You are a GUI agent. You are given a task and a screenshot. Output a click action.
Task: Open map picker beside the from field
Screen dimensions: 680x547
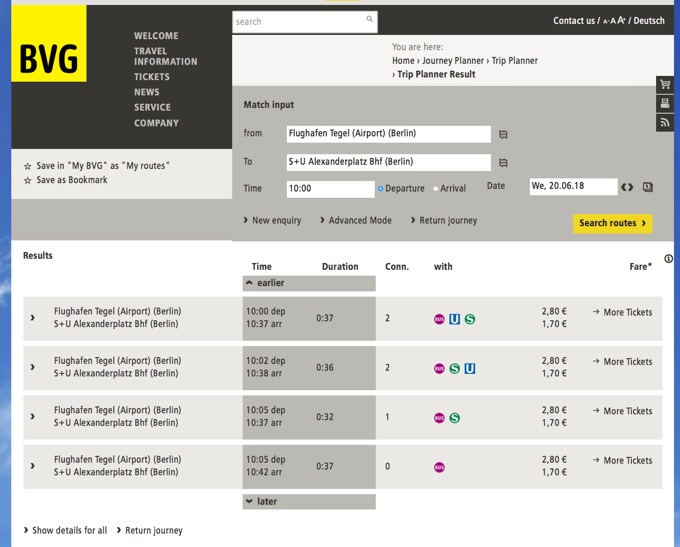tap(503, 134)
